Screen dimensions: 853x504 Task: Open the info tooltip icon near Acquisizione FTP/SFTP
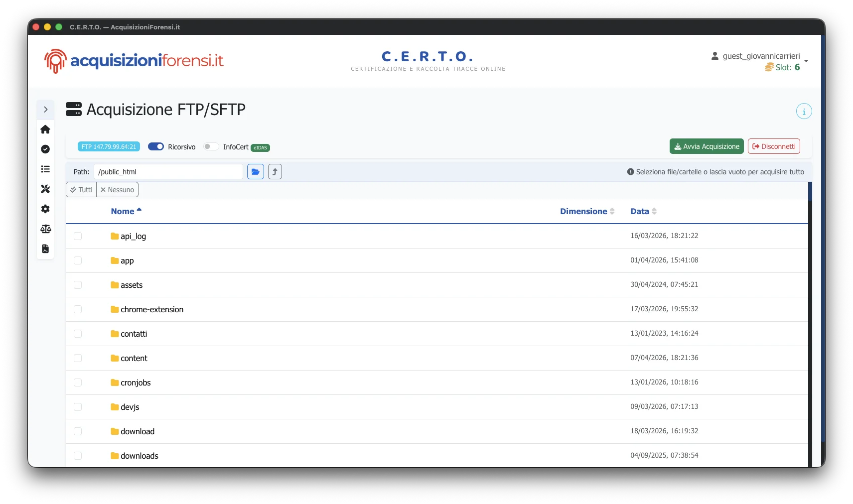(x=804, y=112)
